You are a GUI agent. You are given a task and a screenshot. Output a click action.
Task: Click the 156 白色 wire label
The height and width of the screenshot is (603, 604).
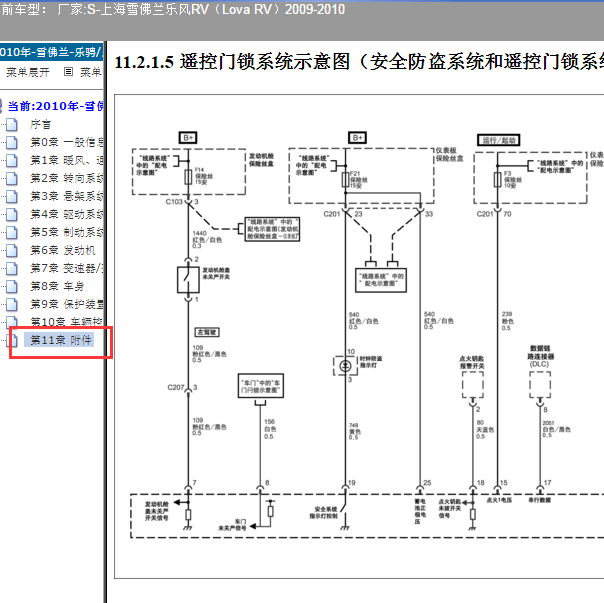point(270,429)
